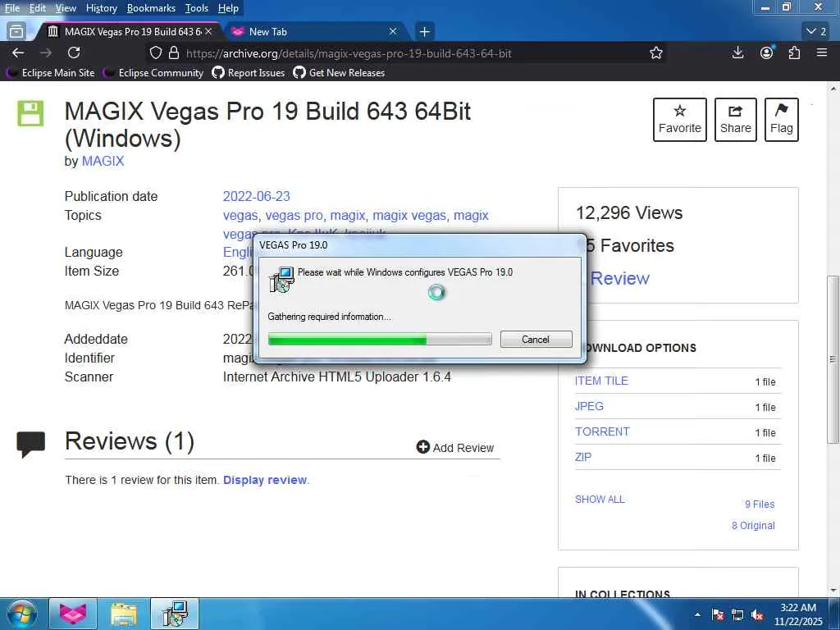Click the Share button
The width and height of the screenshot is (840, 630).
[736, 120]
